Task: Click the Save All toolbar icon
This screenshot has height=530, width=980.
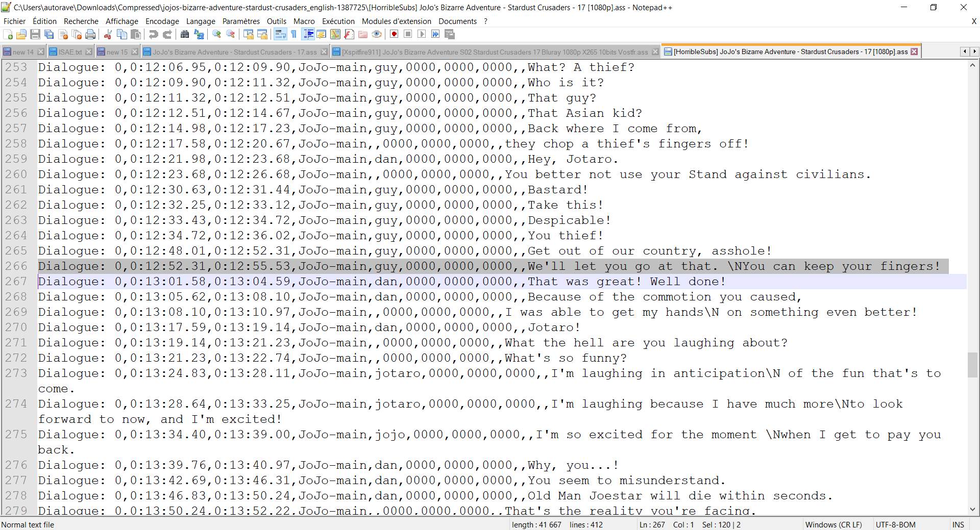Action: [49, 34]
